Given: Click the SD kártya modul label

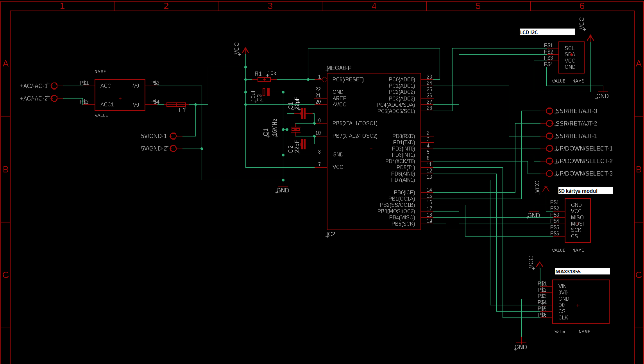Looking at the screenshot, I should [x=578, y=191].
